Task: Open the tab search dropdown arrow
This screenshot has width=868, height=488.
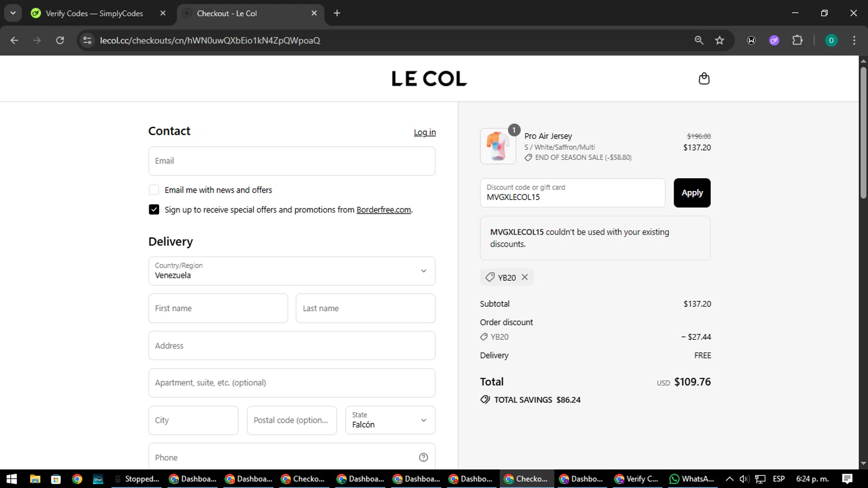Action: point(13,13)
